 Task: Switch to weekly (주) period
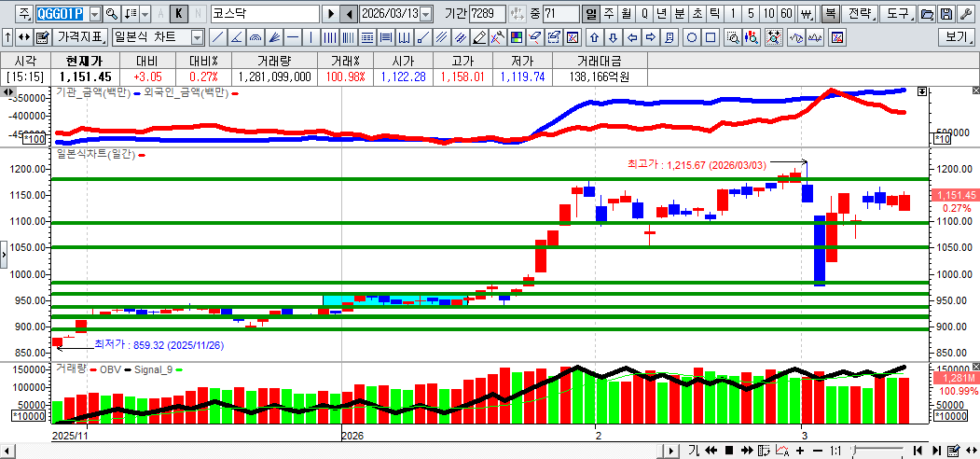[609, 14]
